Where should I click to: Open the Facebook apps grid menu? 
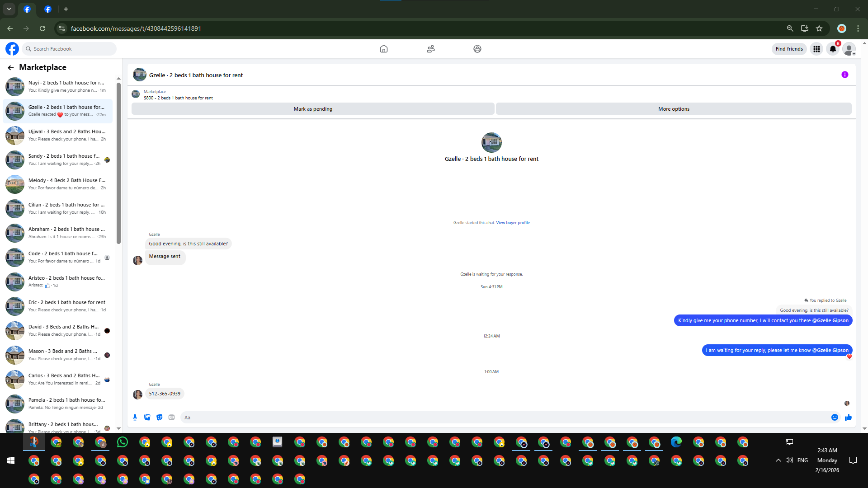[x=816, y=49]
